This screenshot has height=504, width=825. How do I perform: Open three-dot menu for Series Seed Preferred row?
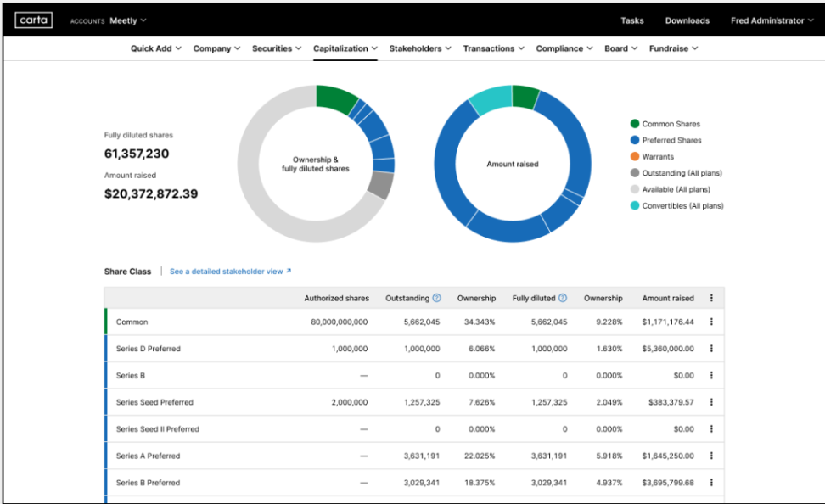click(711, 402)
